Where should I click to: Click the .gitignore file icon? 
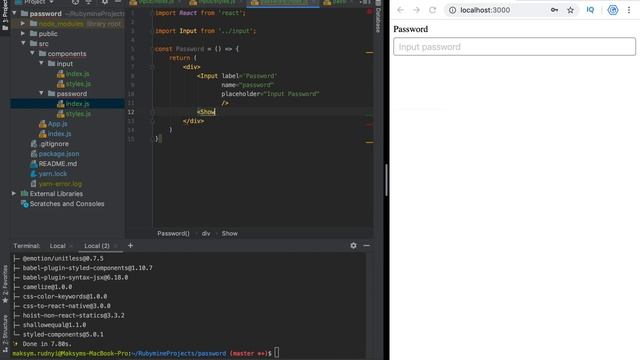coord(33,144)
